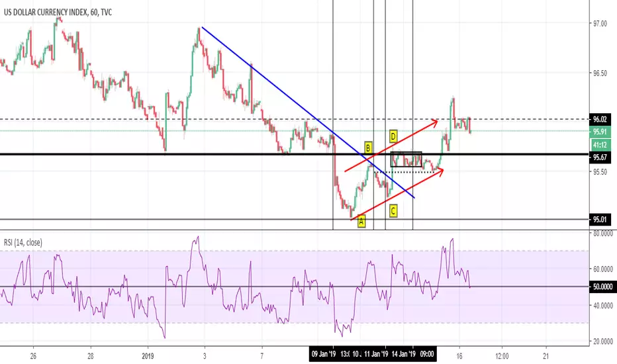This screenshot has width=617, height=364.
Task: Select the black consolidation rectangle
Action: (406, 159)
